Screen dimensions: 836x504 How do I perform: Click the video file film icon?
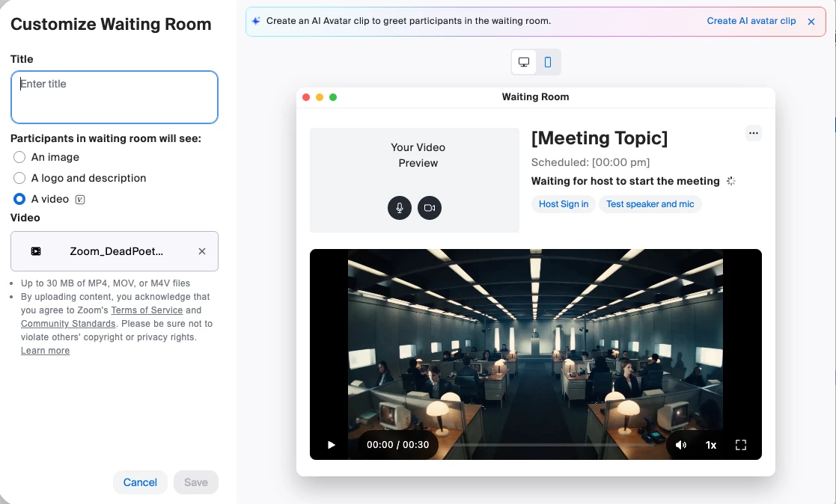click(x=36, y=251)
